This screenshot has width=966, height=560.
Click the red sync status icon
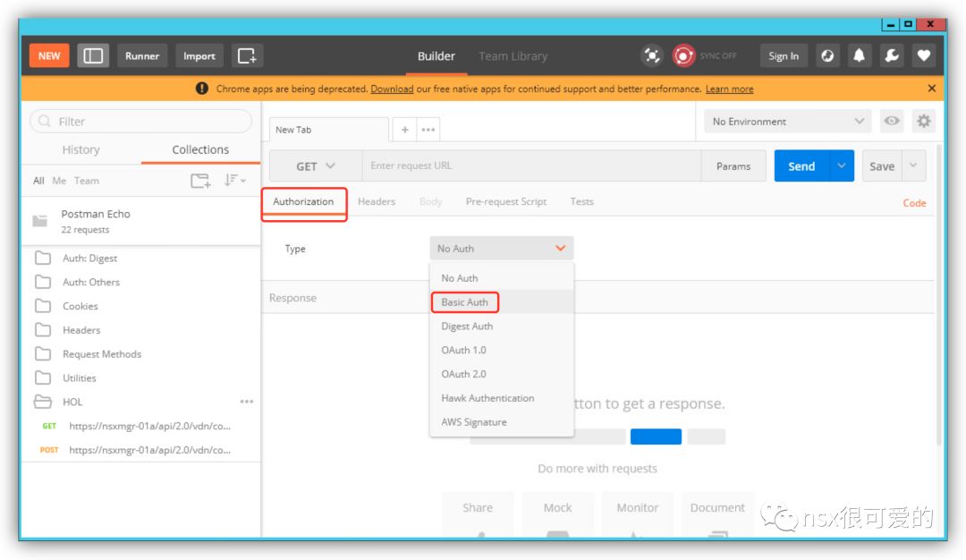683,56
